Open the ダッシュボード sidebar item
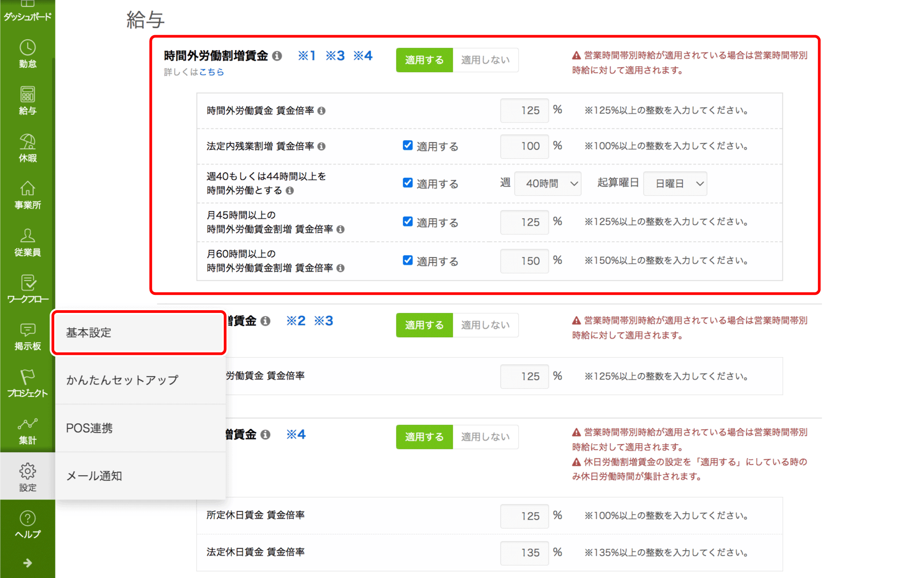The image size is (924, 578). coord(28,12)
